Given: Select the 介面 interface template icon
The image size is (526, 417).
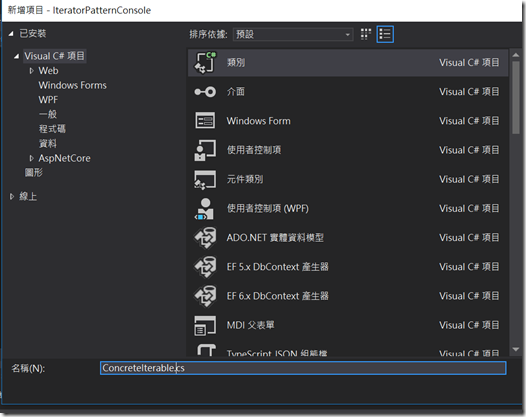Looking at the screenshot, I should point(205,92).
